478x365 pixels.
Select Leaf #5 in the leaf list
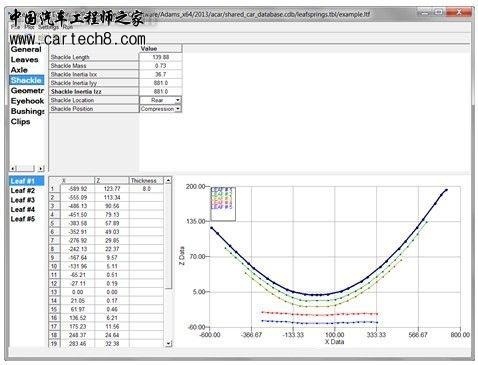(x=23, y=219)
